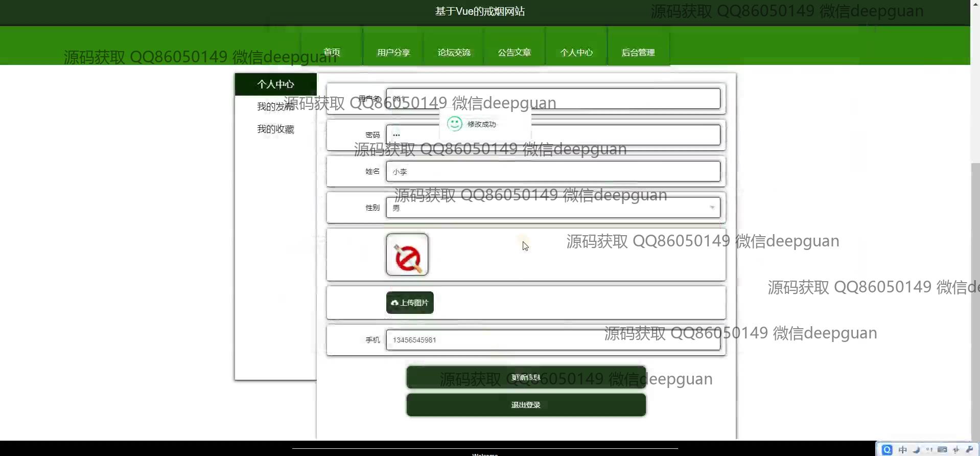Viewport: 980px width, 456px height.
Task: Toggle the punctuation mode icon
Action: pos(929,450)
